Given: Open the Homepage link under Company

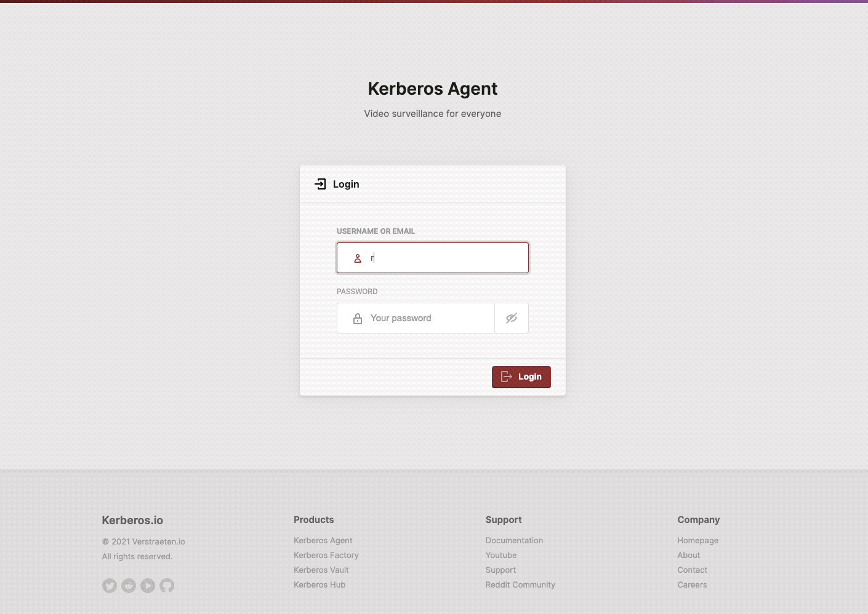Looking at the screenshot, I should click(x=697, y=540).
